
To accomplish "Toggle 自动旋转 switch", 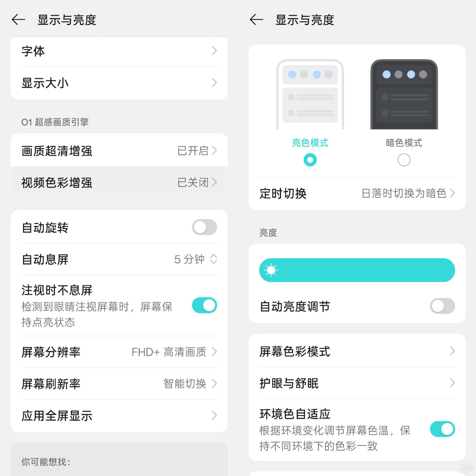I will (x=205, y=227).
